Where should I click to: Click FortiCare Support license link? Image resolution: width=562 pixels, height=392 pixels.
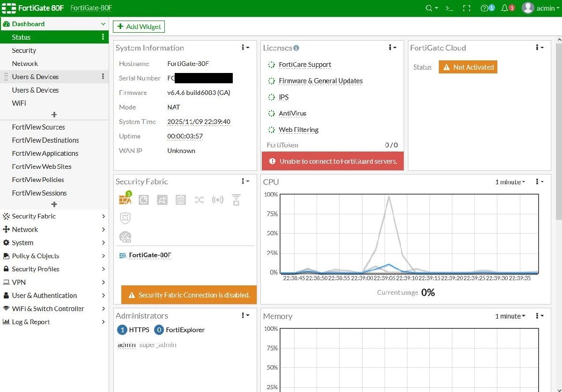click(305, 65)
